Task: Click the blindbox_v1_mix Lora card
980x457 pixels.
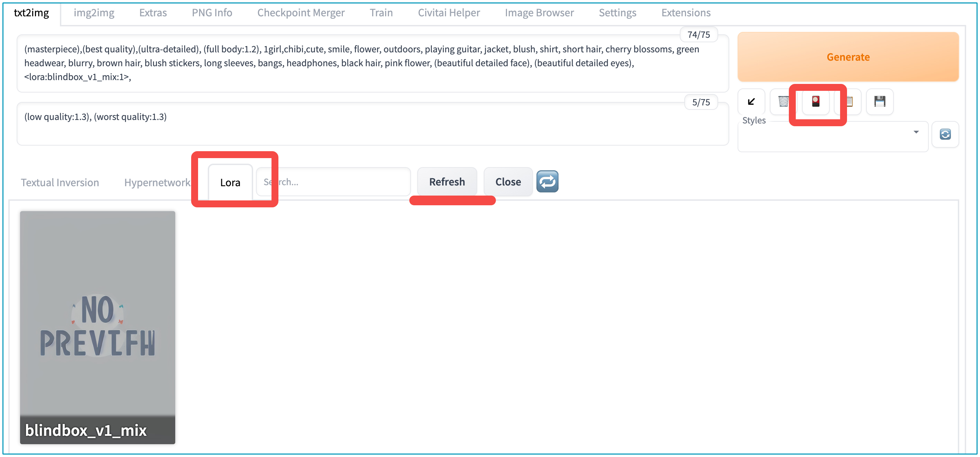Action: click(97, 328)
